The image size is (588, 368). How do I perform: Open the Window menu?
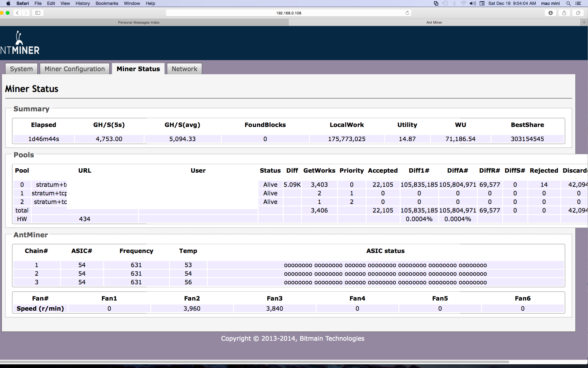[132, 3]
